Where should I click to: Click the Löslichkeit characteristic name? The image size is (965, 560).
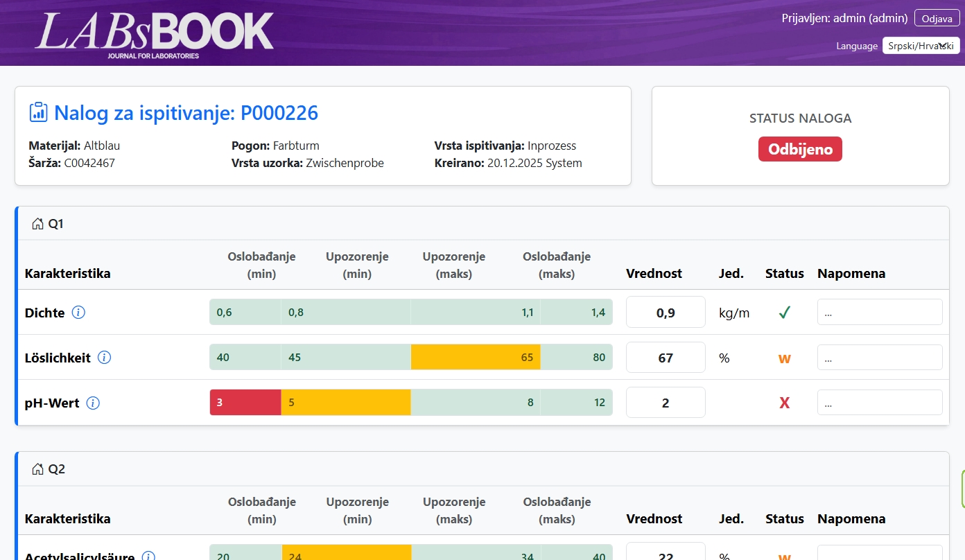58,358
